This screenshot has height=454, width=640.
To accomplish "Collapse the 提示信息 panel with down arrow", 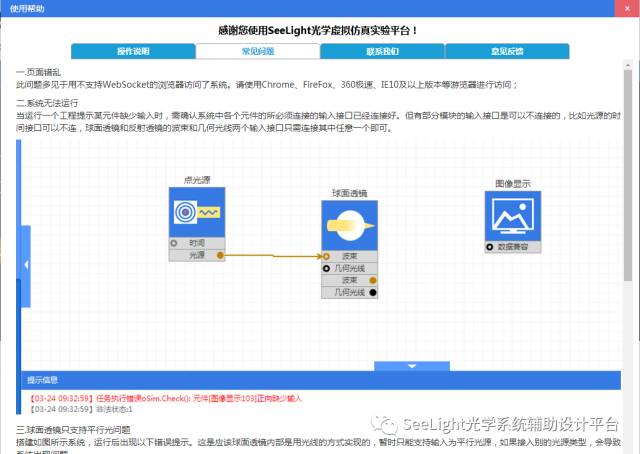I will 412,366.
